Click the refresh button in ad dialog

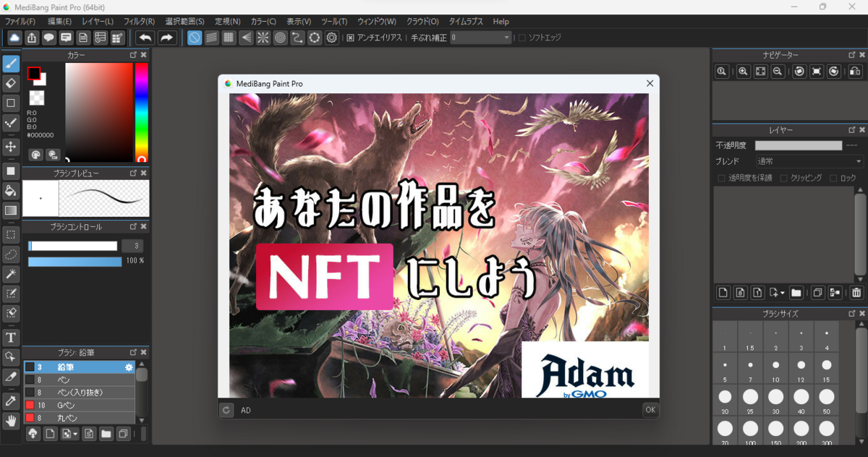(226, 410)
